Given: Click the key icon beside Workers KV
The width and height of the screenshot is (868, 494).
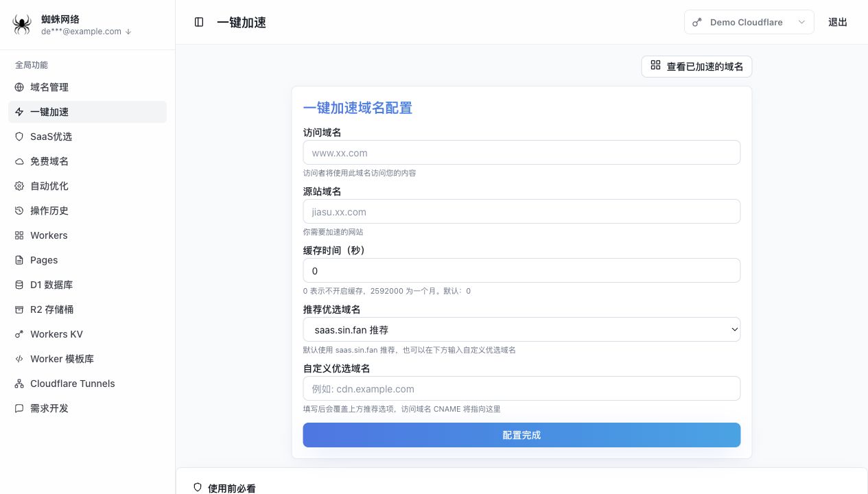Looking at the screenshot, I should 19,334.
